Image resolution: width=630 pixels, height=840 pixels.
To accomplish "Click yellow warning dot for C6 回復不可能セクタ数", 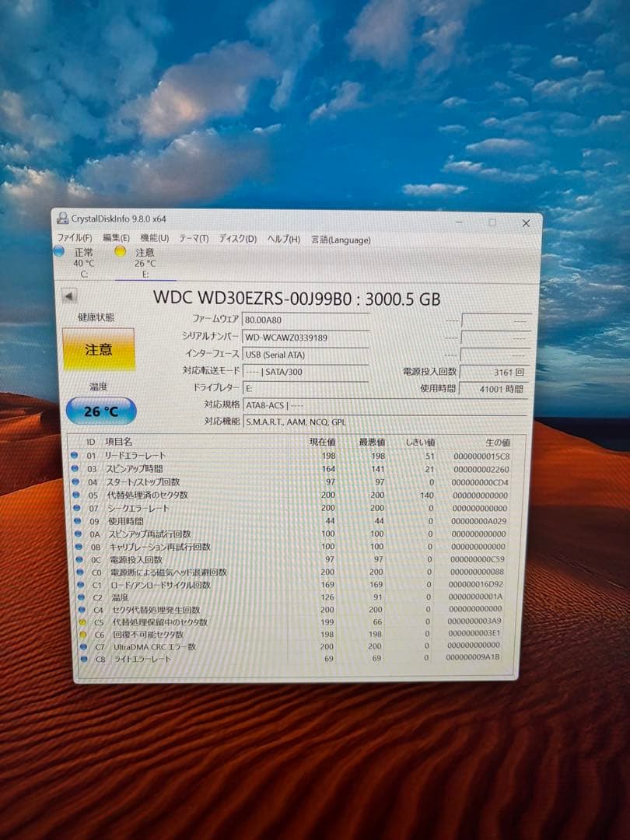I will pos(82,635).
